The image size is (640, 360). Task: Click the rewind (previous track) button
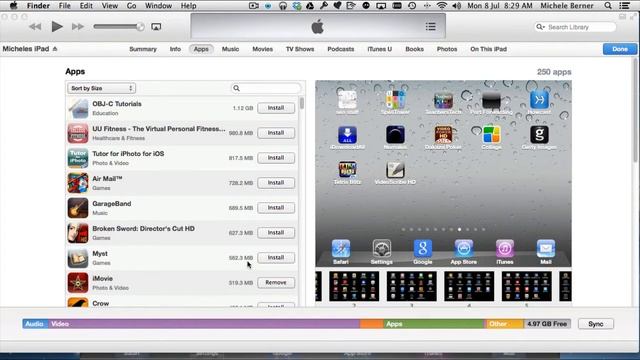pyautogui.click(x=35, y=27)
